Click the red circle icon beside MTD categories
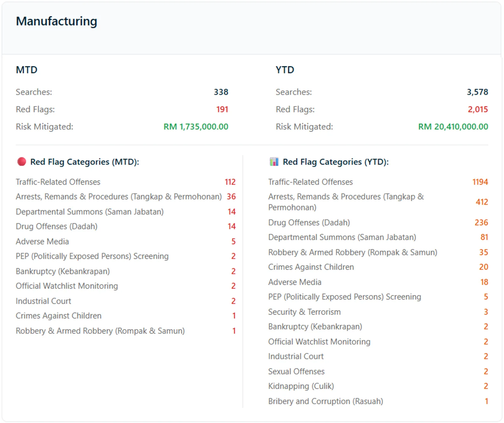 pyautogui.click(x=22, y=162)
